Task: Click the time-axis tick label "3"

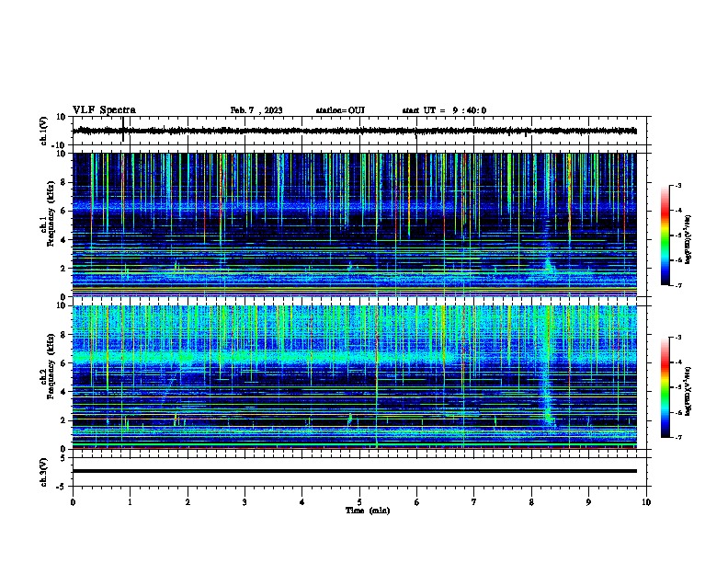Action: coord(245,501)
